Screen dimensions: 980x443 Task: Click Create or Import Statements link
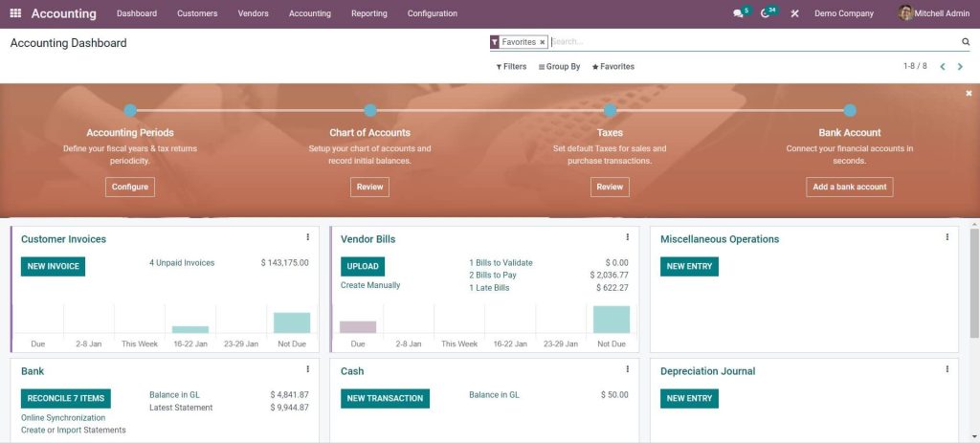(74, 430)
